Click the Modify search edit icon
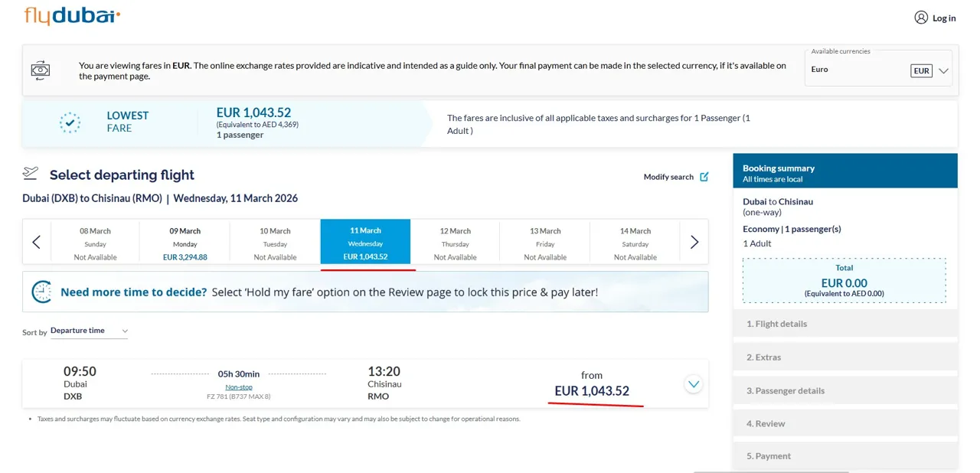Image resolution: width=980 pixels, height=473 pixels. [x=704, y=177]
